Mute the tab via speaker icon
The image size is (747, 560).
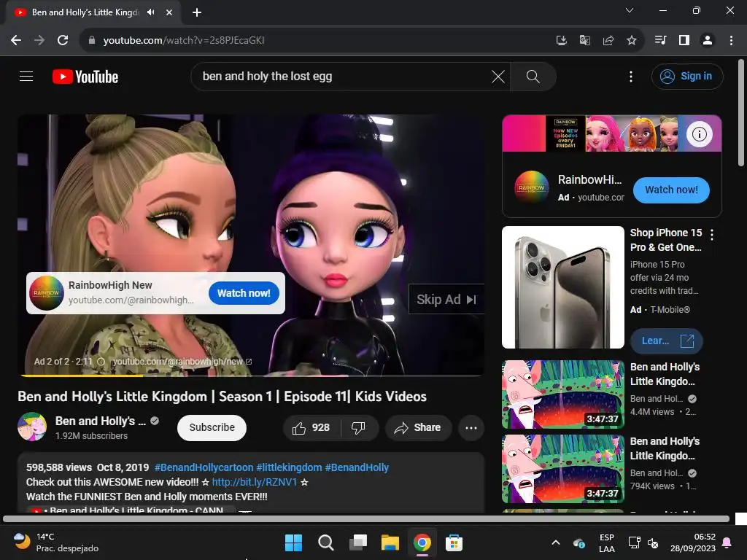click(151, 12)
